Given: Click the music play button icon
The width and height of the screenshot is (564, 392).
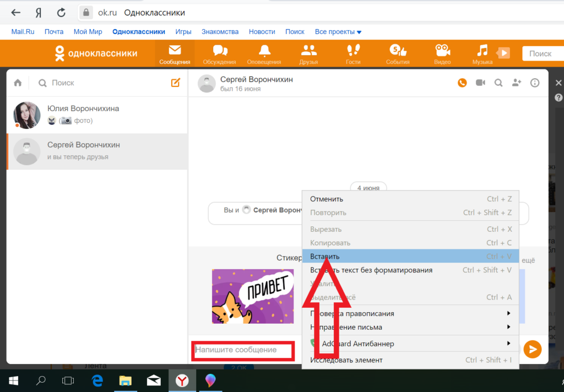Looking at the screenshot, I should pos(503,53).
